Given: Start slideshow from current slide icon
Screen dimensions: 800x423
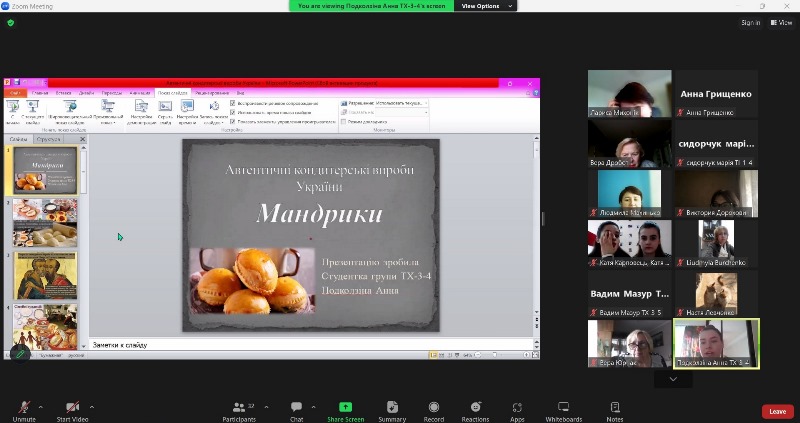Looking at the screenshot, I should coord(33,106).
